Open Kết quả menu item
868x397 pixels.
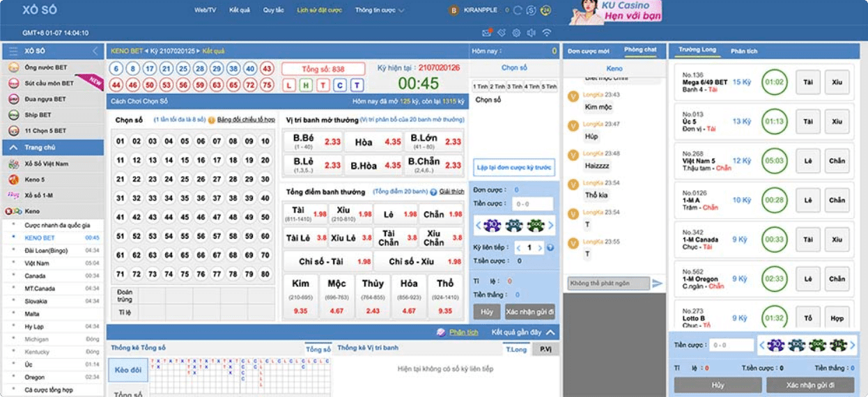pos(239,10)
